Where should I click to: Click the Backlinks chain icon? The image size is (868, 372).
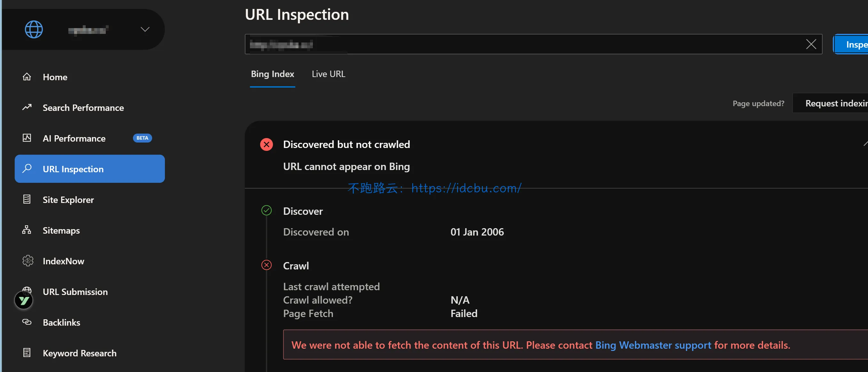pos(27,322)
